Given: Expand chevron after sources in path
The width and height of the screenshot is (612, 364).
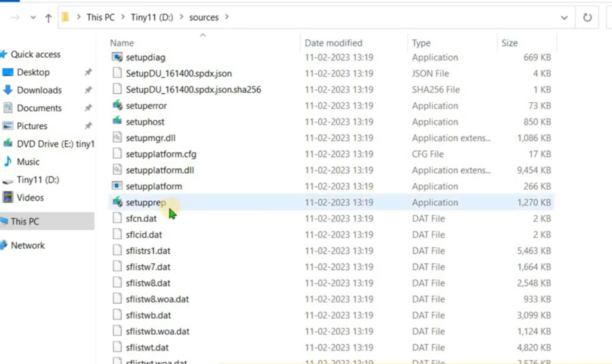Looking at the screenshot, I should (227, 17).
